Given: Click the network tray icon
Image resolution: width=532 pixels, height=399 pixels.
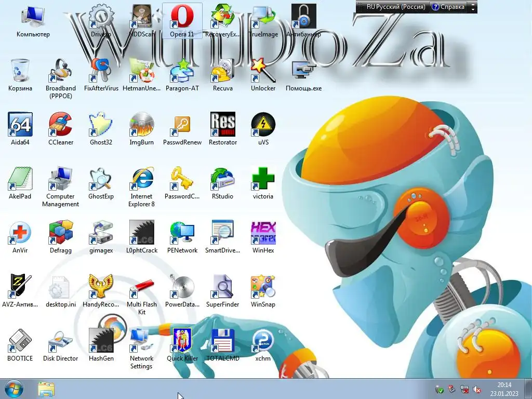Looking at the screenshot, I should tap(464, 389).
